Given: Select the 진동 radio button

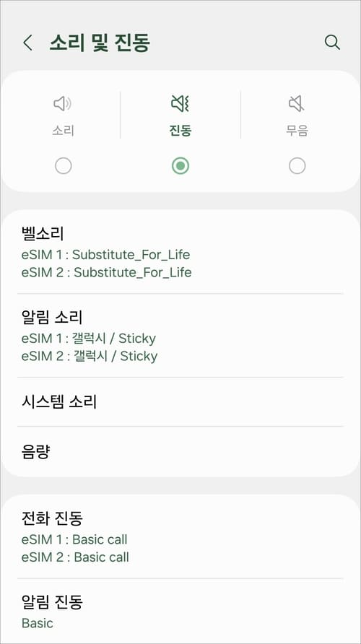Looking at the screenshot, I should [180, 166].
